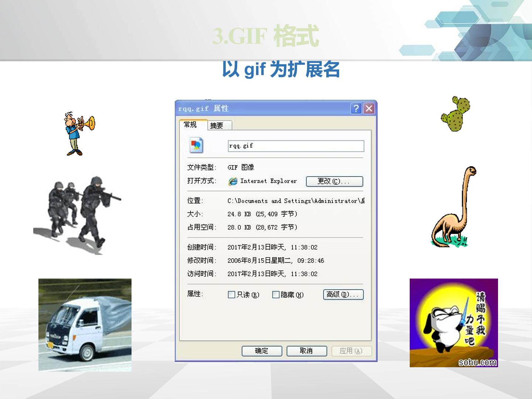The image size is (532, 399).
Task: Click the 更改 change program button
Action: 334,181
